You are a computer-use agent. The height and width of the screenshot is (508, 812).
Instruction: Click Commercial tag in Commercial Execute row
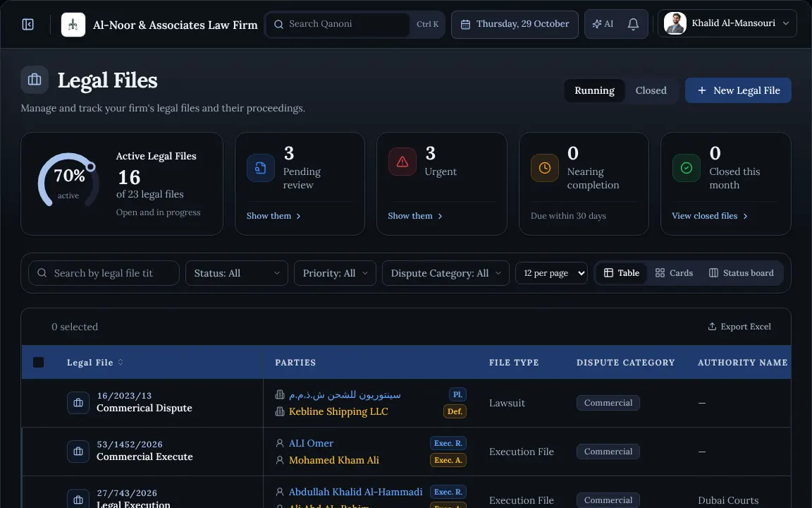(608, 452)
